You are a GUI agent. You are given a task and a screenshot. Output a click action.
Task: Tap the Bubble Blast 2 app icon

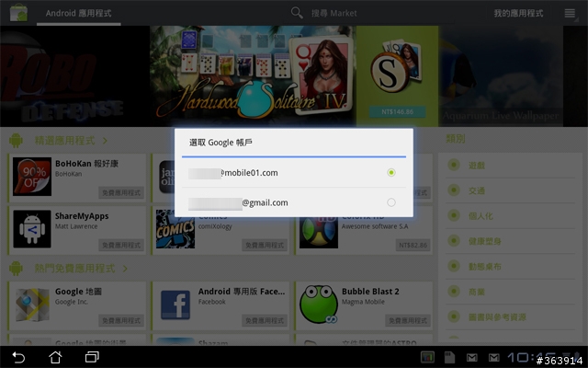319,305
